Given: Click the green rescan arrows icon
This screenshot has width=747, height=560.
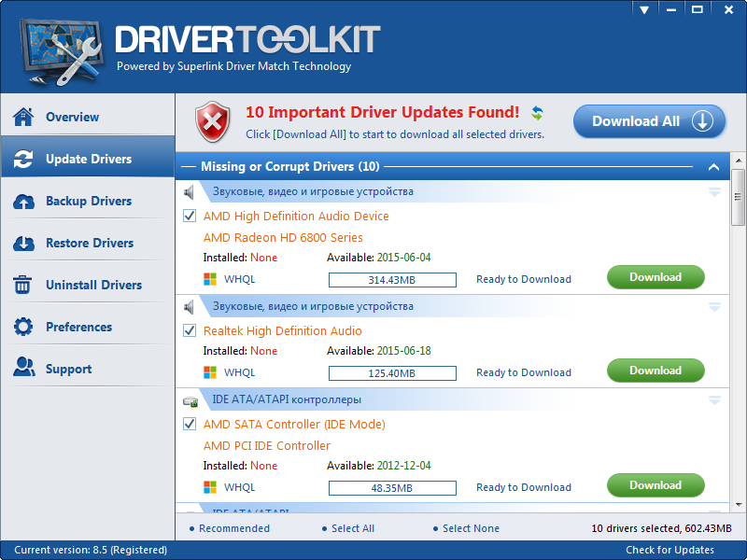Looking at the screenshot, I should click(x=538, y=113).
